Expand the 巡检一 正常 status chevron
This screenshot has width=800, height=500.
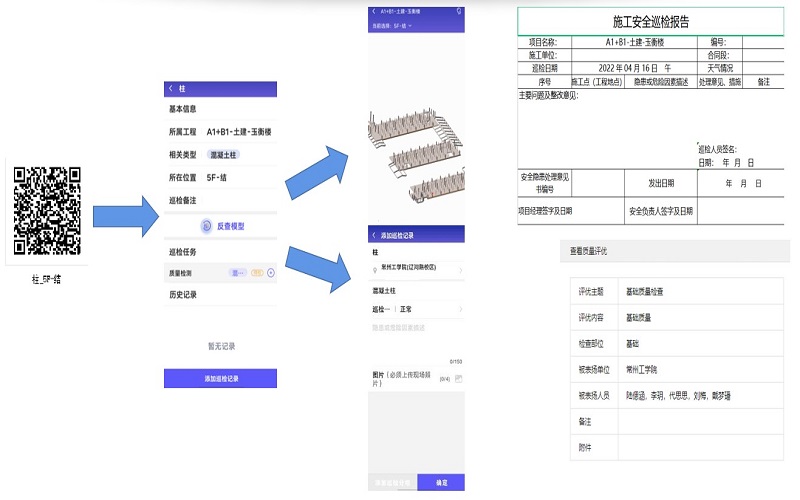pos(460,309)
